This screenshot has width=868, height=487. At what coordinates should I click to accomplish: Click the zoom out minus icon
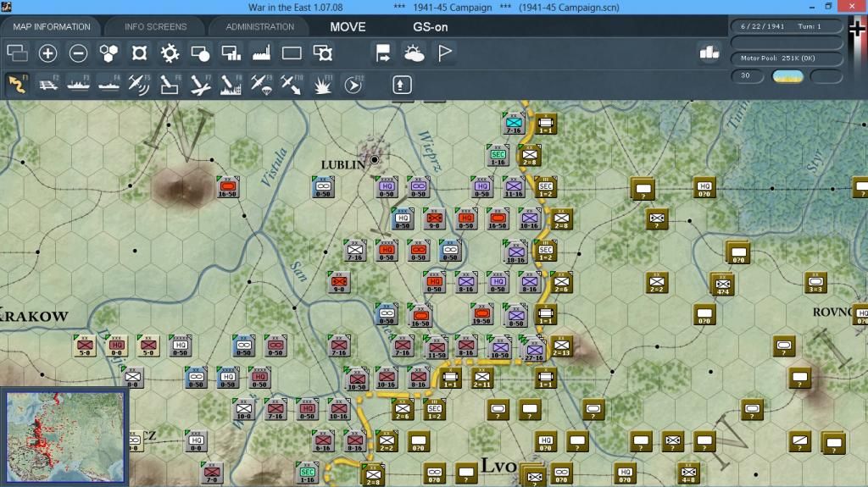click(x=78, y=53)
